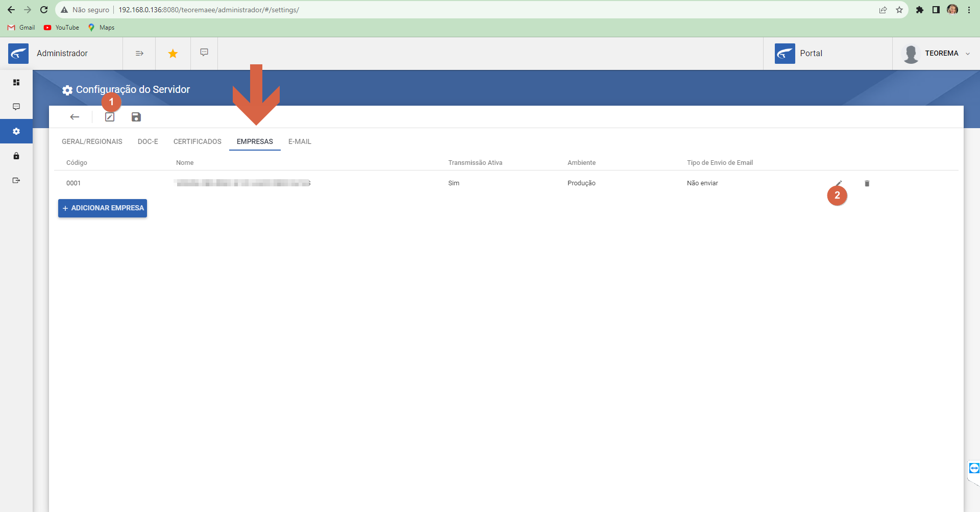Viewport: 980px width, 512px height.
Task: Select settings gear in left sidebar
Action: coord(16,131)
